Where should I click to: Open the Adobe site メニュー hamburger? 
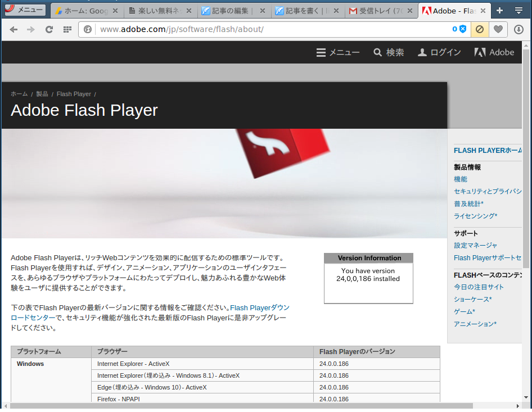point(338,53)
